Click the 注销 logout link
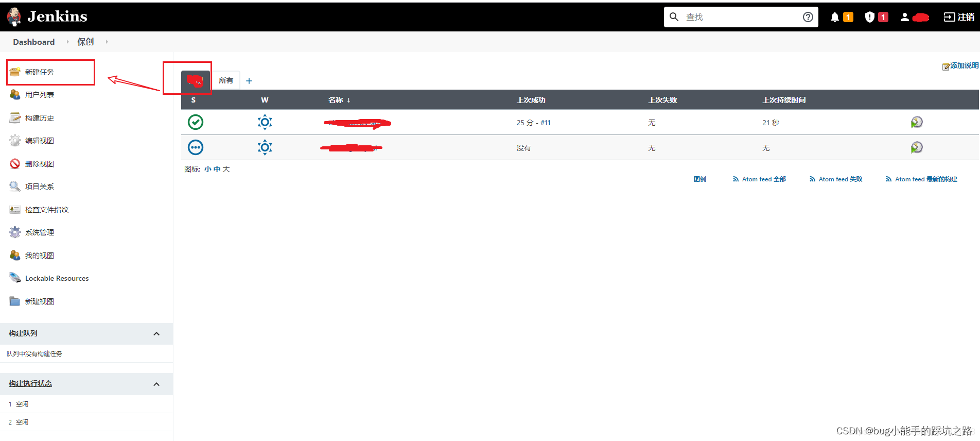 pos(959,17)
